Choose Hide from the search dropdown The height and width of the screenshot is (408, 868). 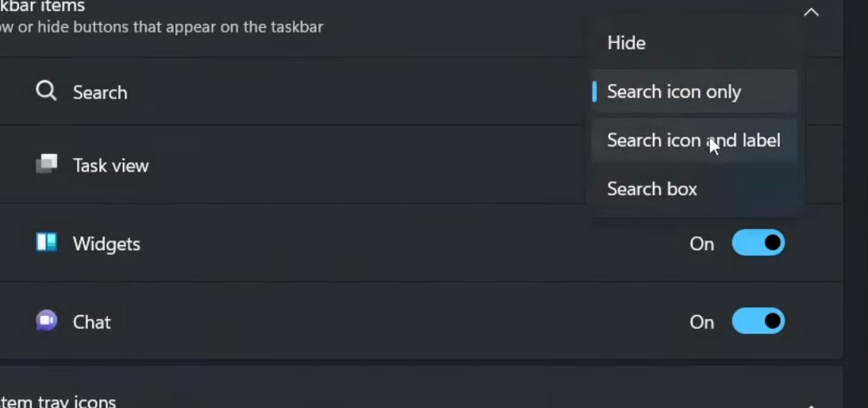(626, 43)
